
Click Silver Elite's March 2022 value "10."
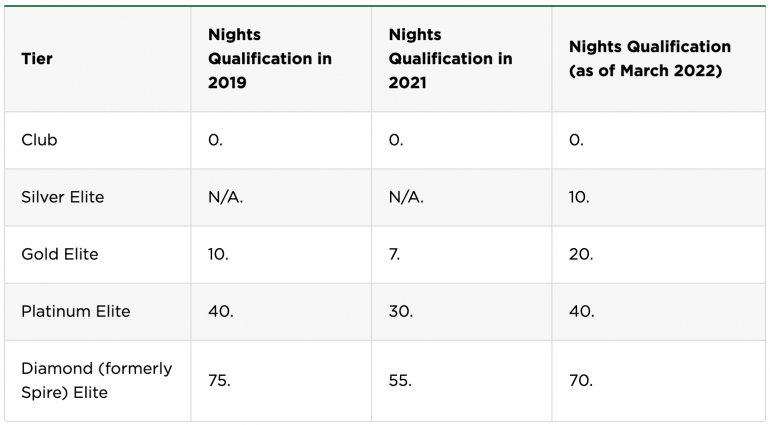pyautogui.click(x=579, y=197)
